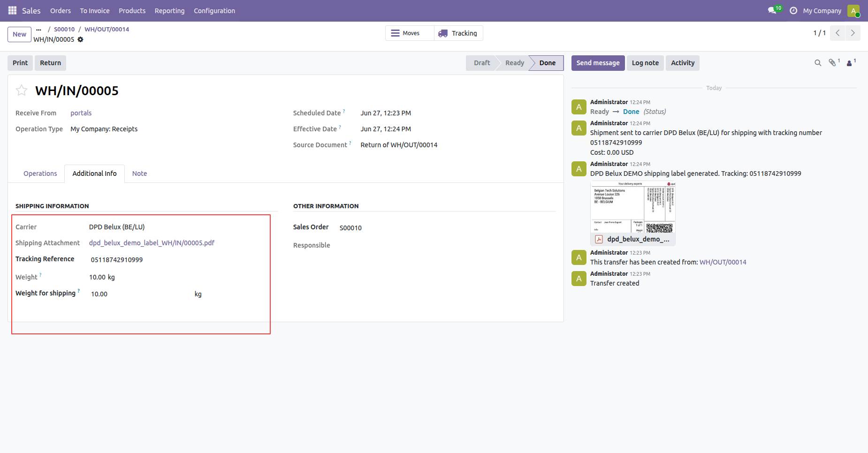Viewport: 868px width, 453px height.
Task: Open the activities clock icon
Action: point(793,10)
